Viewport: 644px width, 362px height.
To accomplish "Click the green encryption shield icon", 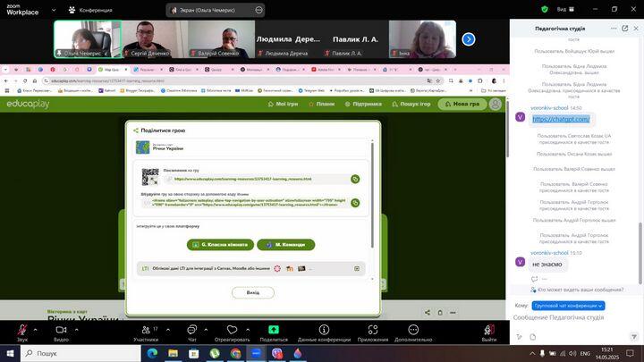I will pyautogui.click(x=545, y=9).
